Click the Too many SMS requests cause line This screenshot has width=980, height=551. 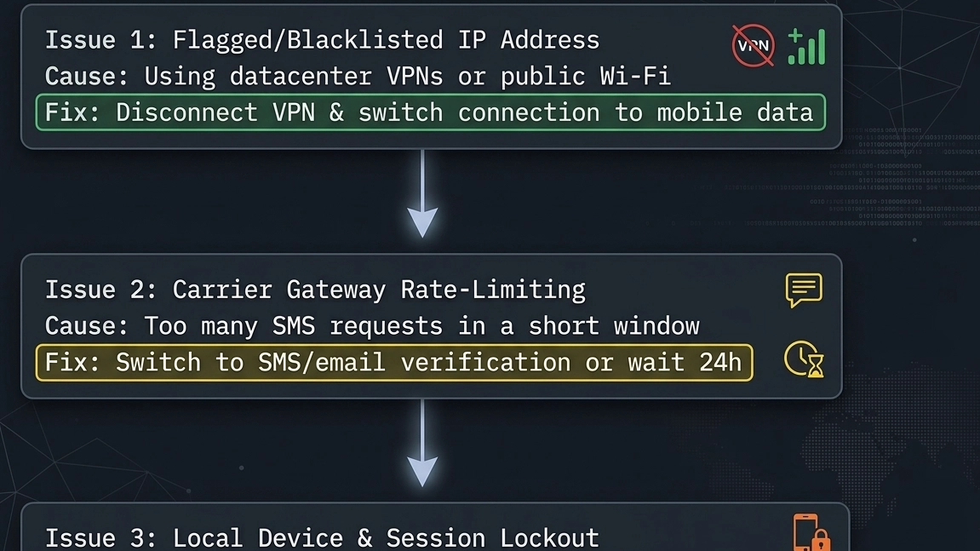coord(372,326)
